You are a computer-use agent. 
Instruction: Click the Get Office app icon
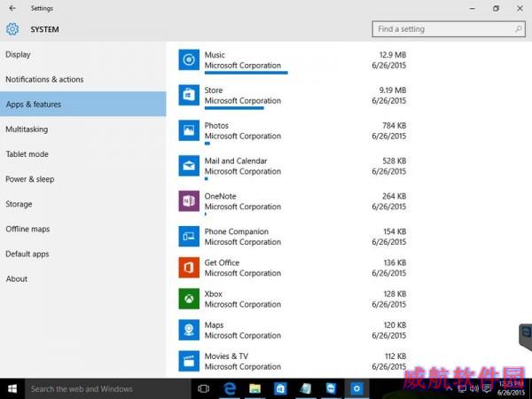(x=189, y=268)
